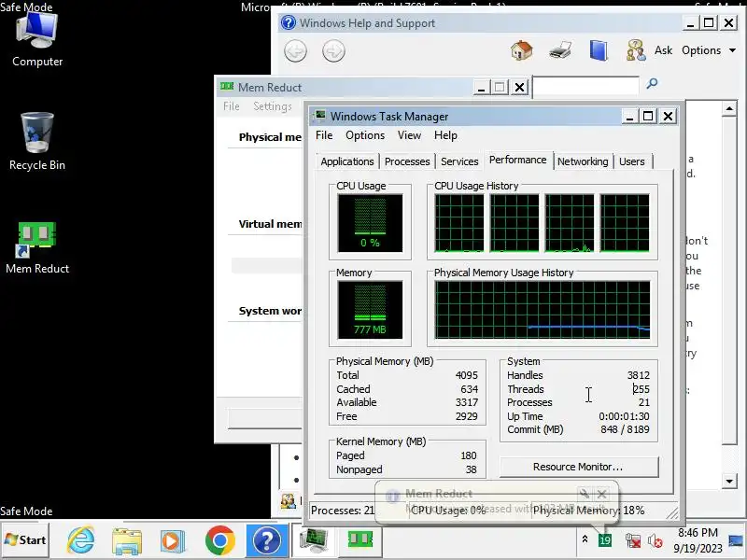The image size is (747, 560).
Task: Switch to Mem Reduct taskbar button
Action: [359, 540]
